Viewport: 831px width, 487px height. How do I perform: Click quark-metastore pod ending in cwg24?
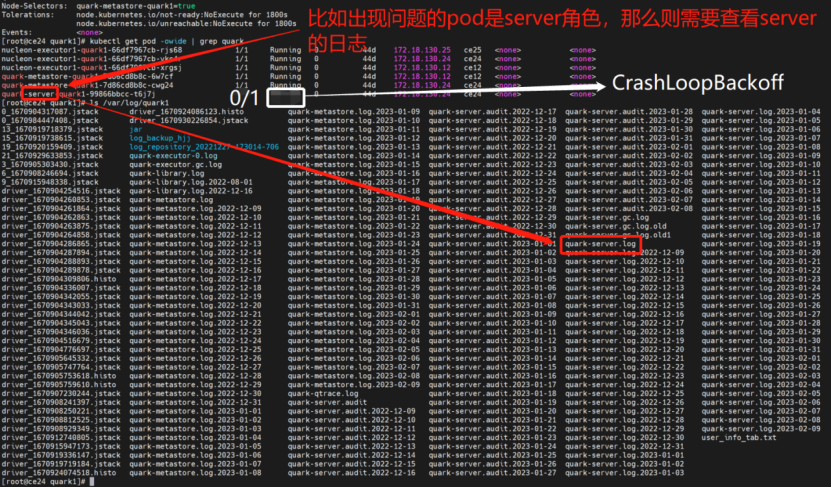pyautogui.click(x=87, y=85)
